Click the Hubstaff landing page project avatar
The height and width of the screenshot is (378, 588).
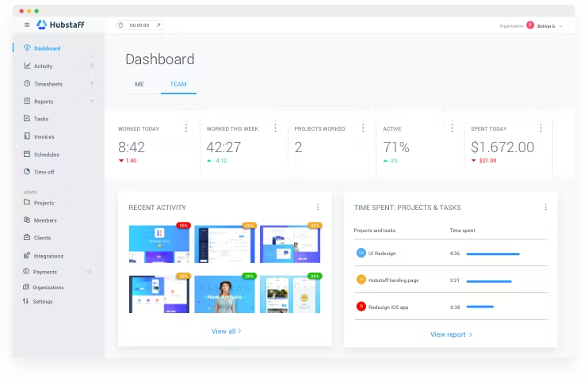click(x=361, y=280)
